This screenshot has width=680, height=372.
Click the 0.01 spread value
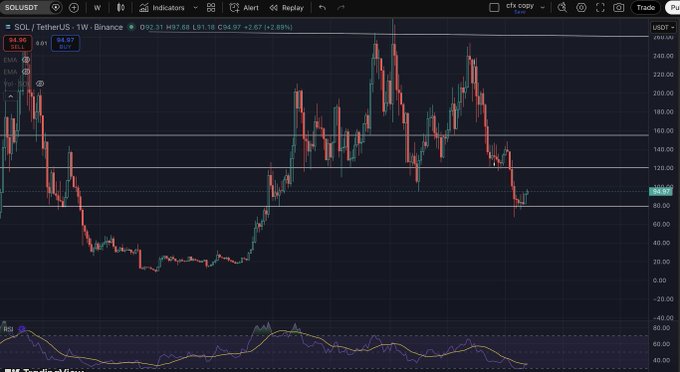[42, 43]
